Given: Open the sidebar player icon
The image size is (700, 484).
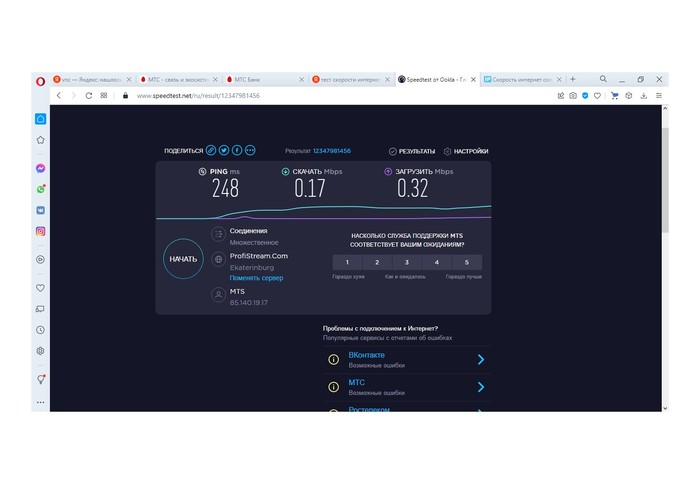Looking at the screenshot, I should (40, 259).
